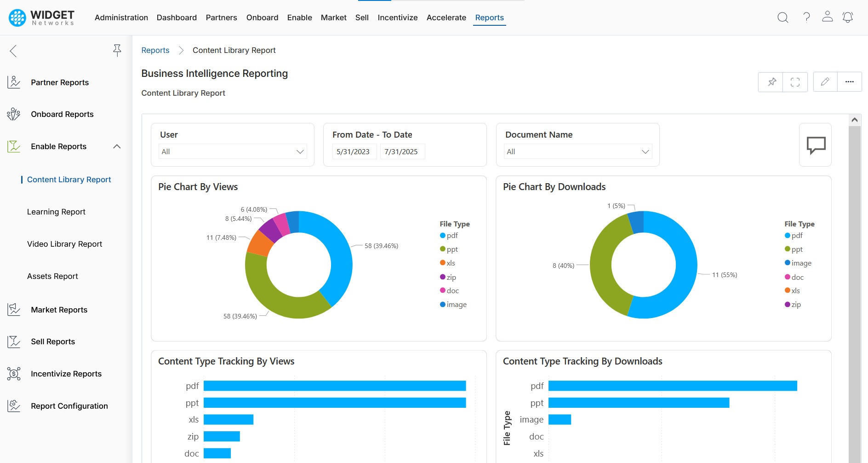Click the Onboard Reports sidebar icon

[14, 114]
